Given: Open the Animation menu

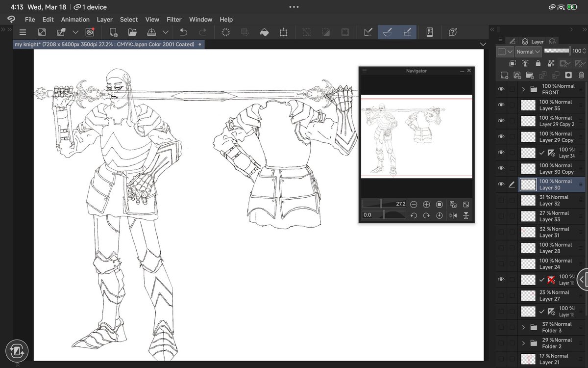Looking at the screenshot, I should (75, 20).
